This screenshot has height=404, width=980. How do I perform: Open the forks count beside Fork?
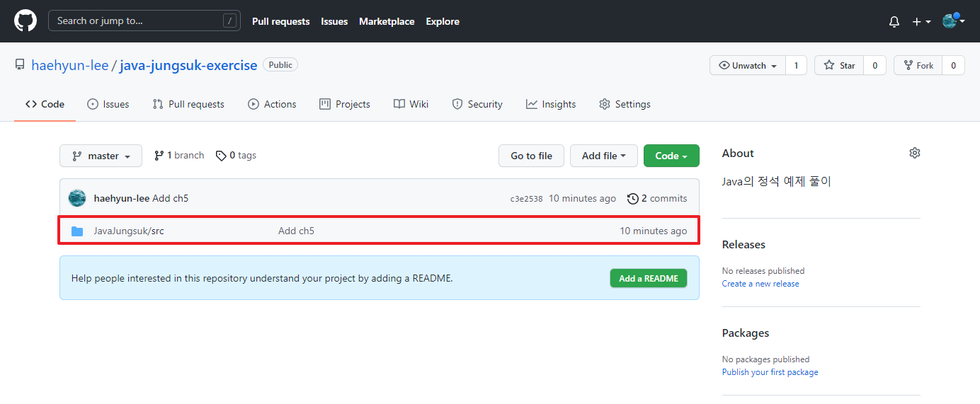pos(953,65)
